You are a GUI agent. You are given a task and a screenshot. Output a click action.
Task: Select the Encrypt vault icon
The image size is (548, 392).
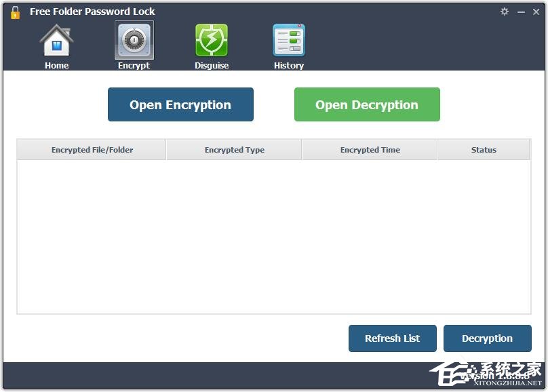point(134,40)
